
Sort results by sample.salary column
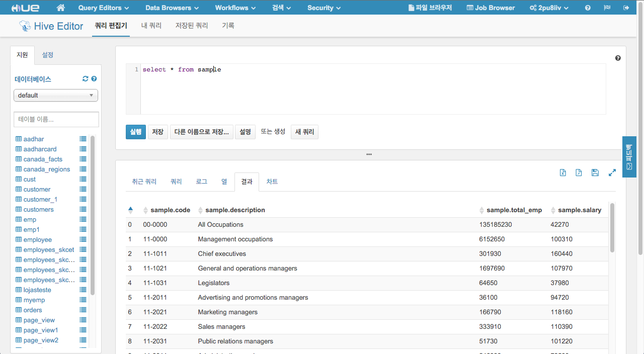tap(576, 210)
